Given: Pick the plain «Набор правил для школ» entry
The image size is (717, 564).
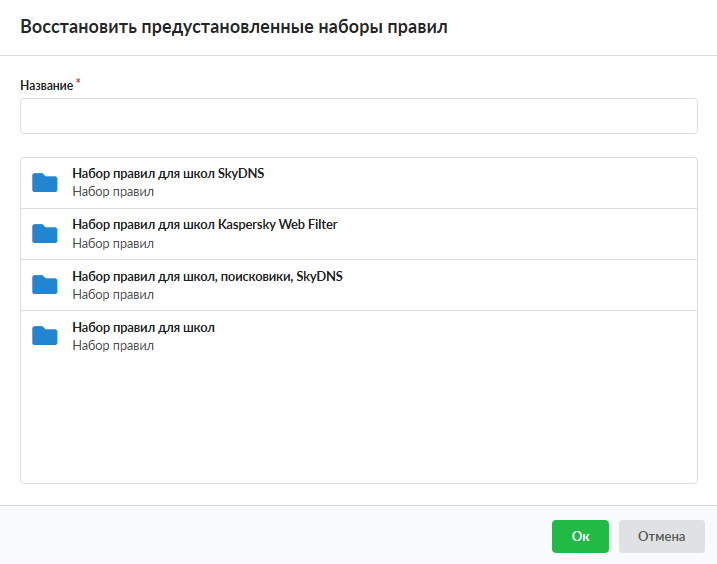Looking at the screenshot, I should click(x=143, y=327).
